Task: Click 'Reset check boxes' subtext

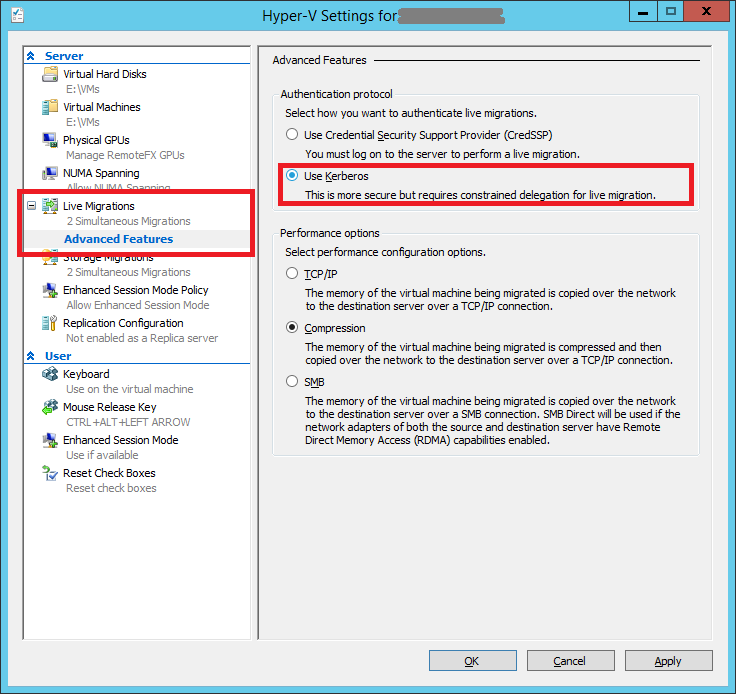Action: coord(111,488)
